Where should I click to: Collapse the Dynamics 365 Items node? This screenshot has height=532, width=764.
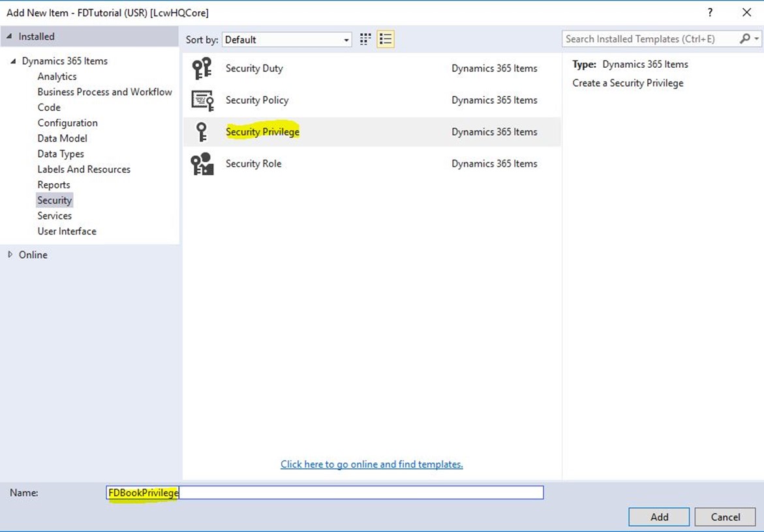tap(13, 61)
